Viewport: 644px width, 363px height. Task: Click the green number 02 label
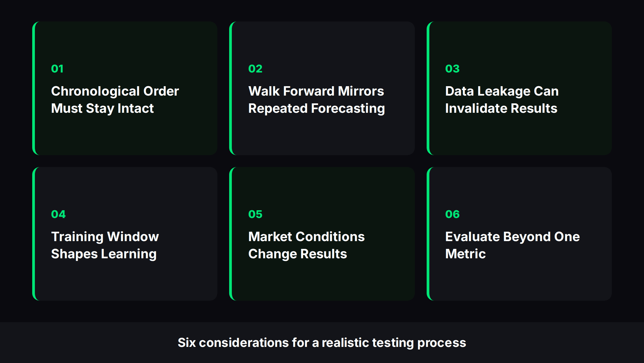tap(255, 69)
